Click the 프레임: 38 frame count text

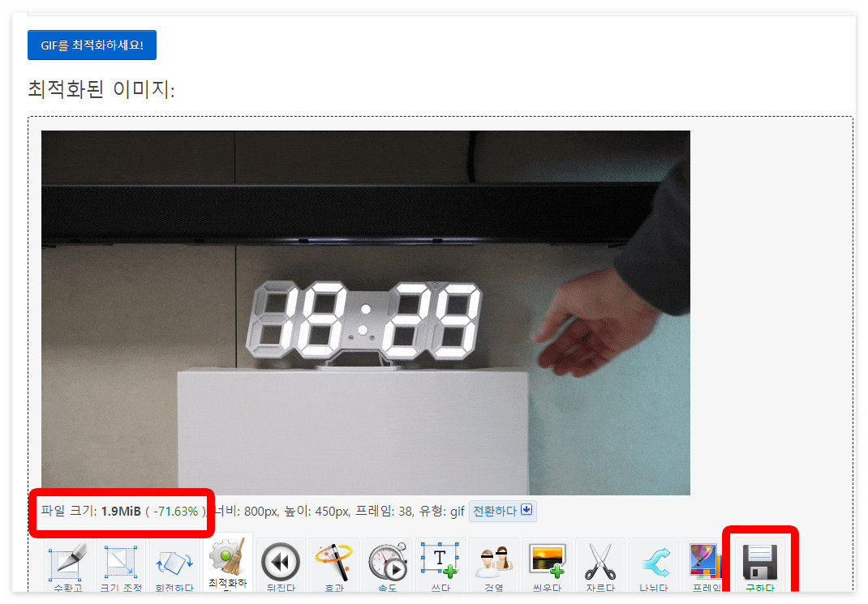[x=385, y=511]
